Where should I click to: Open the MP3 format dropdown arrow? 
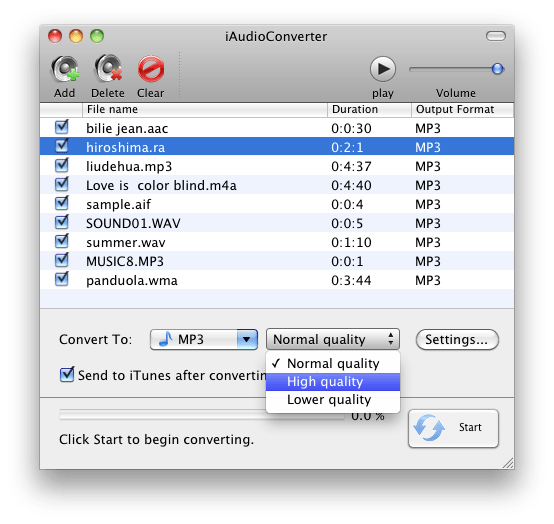pos(247,340)
